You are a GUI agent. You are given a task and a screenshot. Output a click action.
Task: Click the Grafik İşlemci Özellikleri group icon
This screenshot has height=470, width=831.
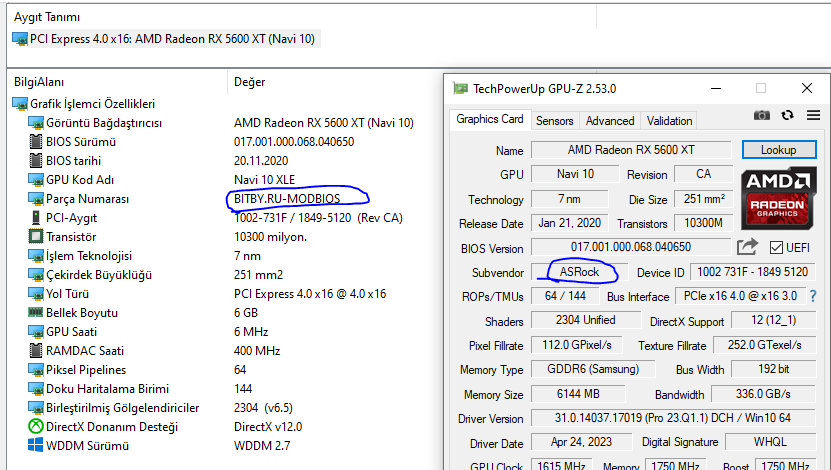coord(20,104)
